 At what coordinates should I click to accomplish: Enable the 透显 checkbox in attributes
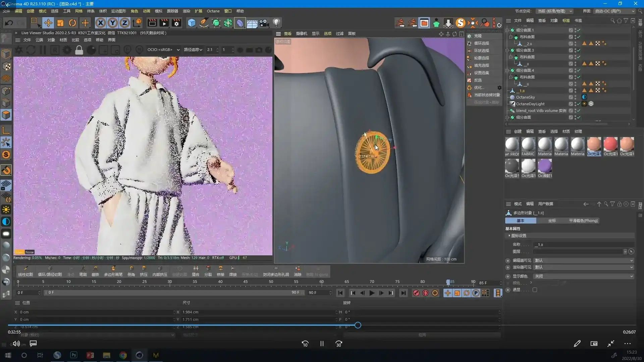(x=535, y=290)
